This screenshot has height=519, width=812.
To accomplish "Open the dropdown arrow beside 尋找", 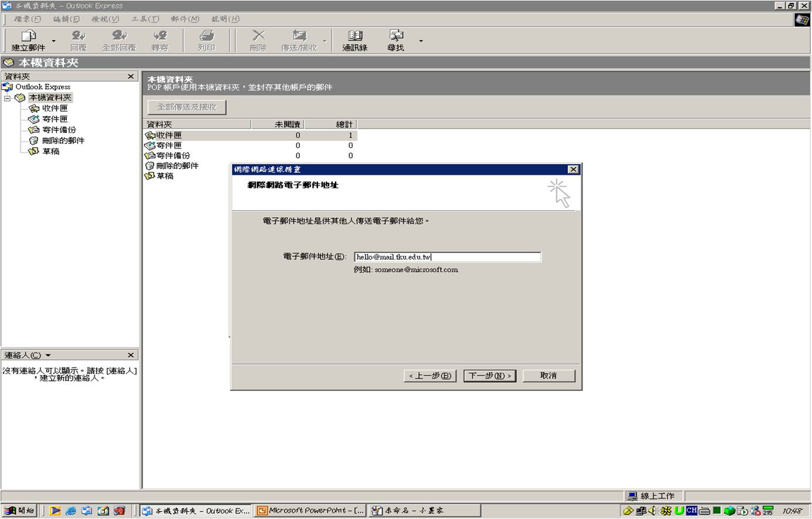I will pyautogui.click(x=421, y=41).
